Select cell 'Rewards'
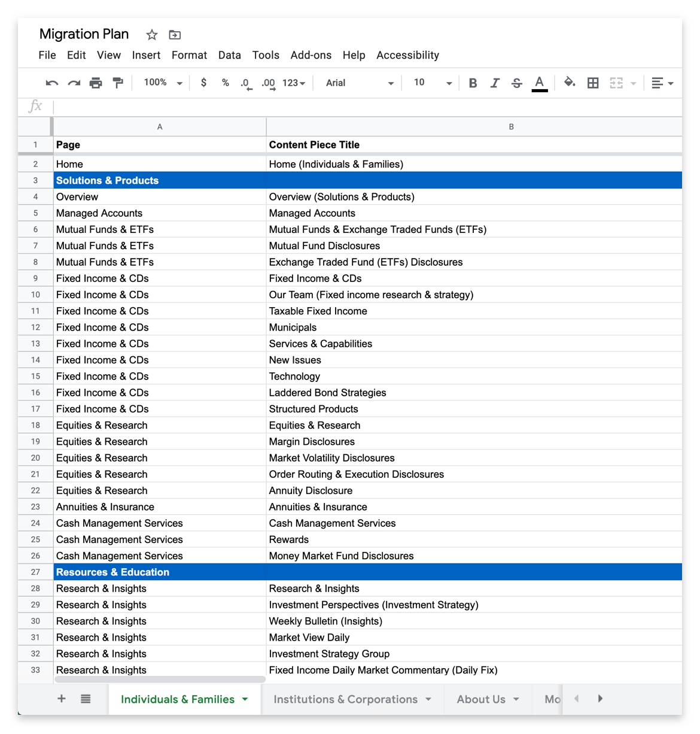 coord(474,539)
